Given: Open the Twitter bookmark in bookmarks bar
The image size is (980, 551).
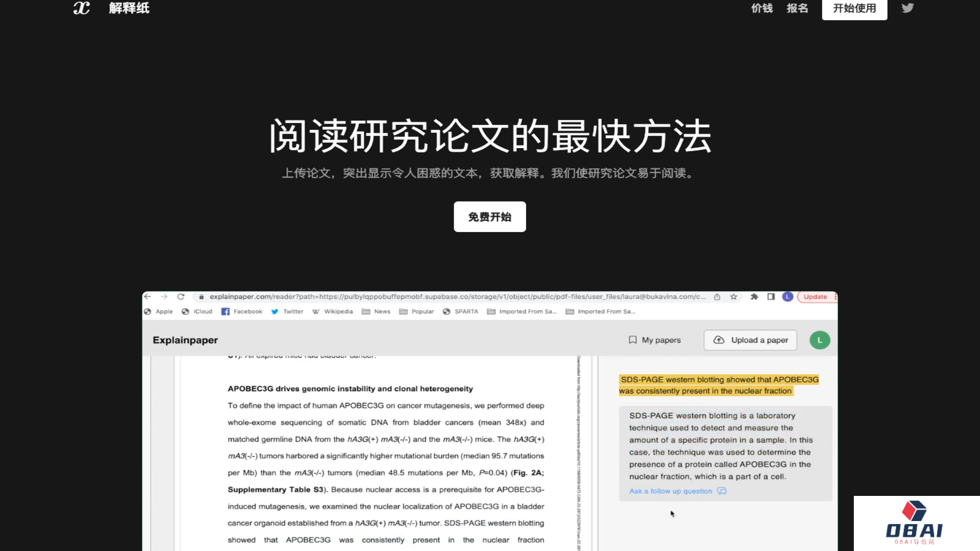Looking at the screenshot, I should (287, 312).
